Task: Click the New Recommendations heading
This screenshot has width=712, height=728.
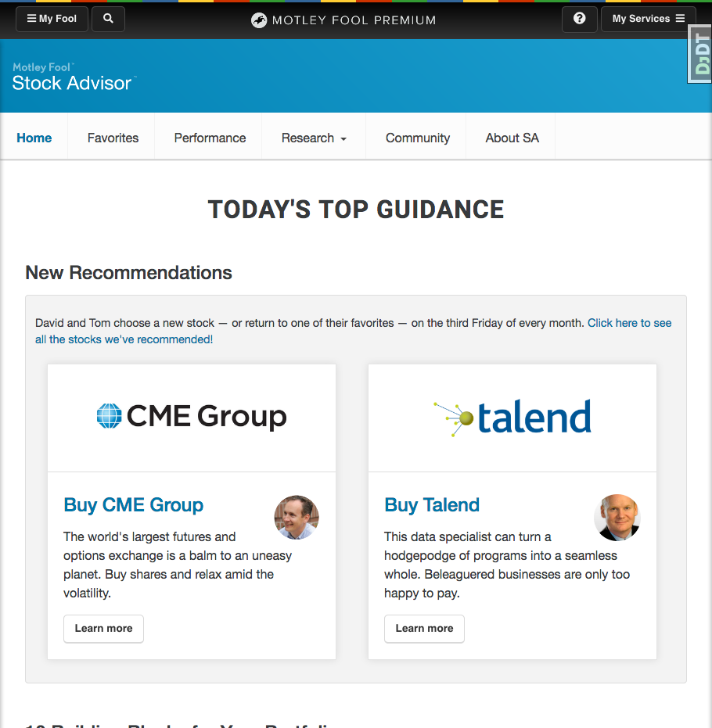Action: pyautogui.click(x=128, y=273)
